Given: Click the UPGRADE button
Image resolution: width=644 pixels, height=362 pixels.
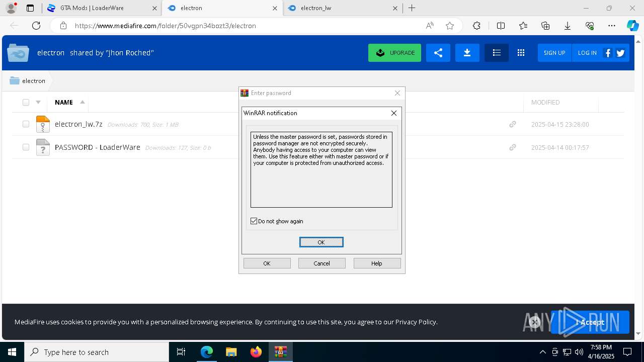Looking at the screenshot, I should tap(394, 53).
